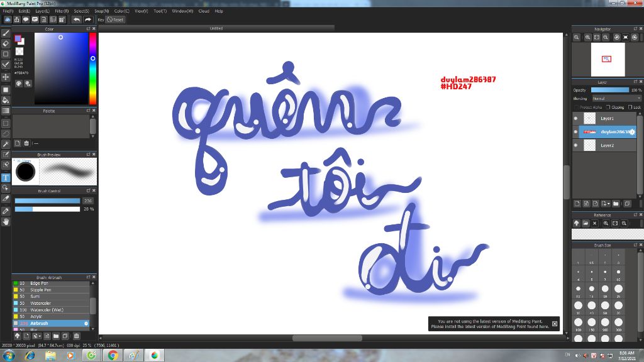Open a reference image folder icon
The width and height of the screenshot is (644, 362).
click(586, 223)
